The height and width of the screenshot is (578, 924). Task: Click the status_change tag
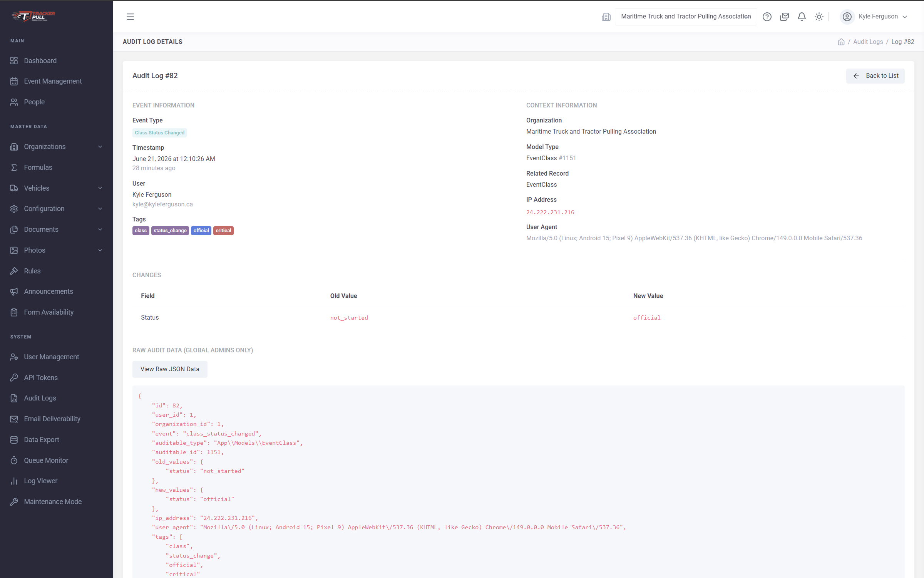[x=170, y=231]
